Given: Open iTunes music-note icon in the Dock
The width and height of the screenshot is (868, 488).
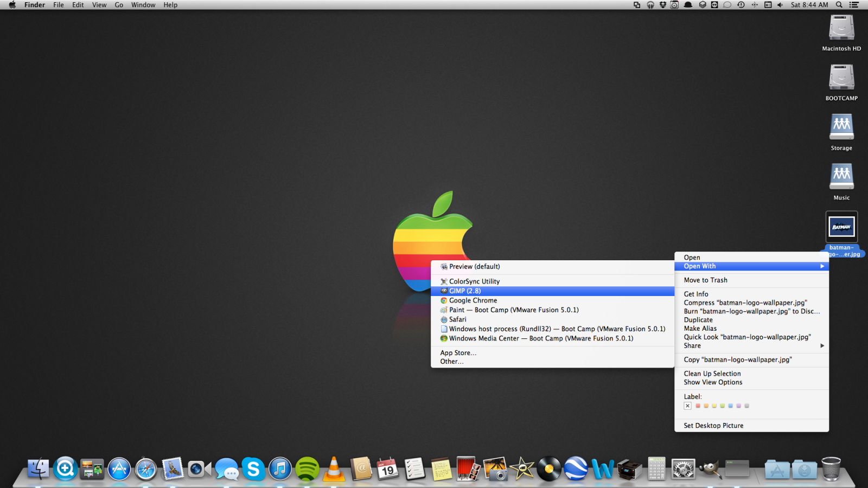Looking at the screenshot, I should 280,468.
